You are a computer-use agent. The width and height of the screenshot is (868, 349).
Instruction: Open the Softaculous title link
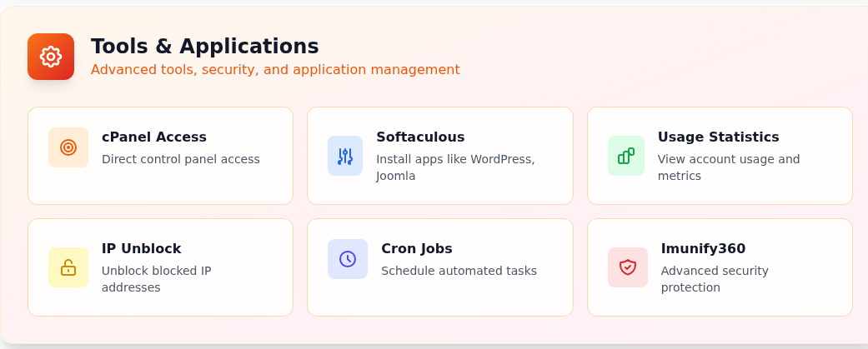click(x=420, y=137)
